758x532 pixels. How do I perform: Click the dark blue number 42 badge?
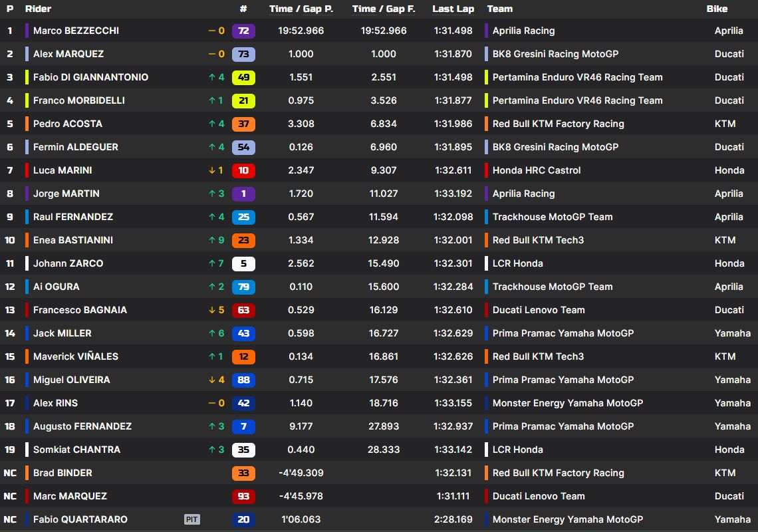(243, 403)
